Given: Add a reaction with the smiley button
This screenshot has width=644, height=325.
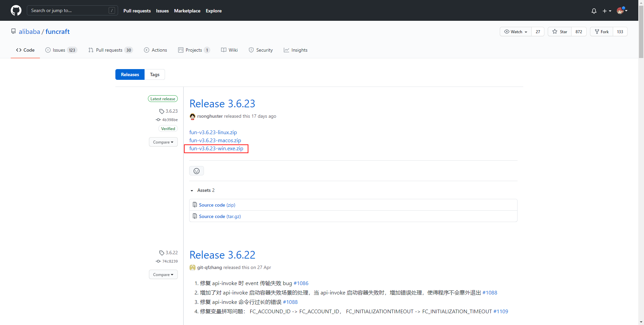Looking at the screenshot, I should coord(197,171).
